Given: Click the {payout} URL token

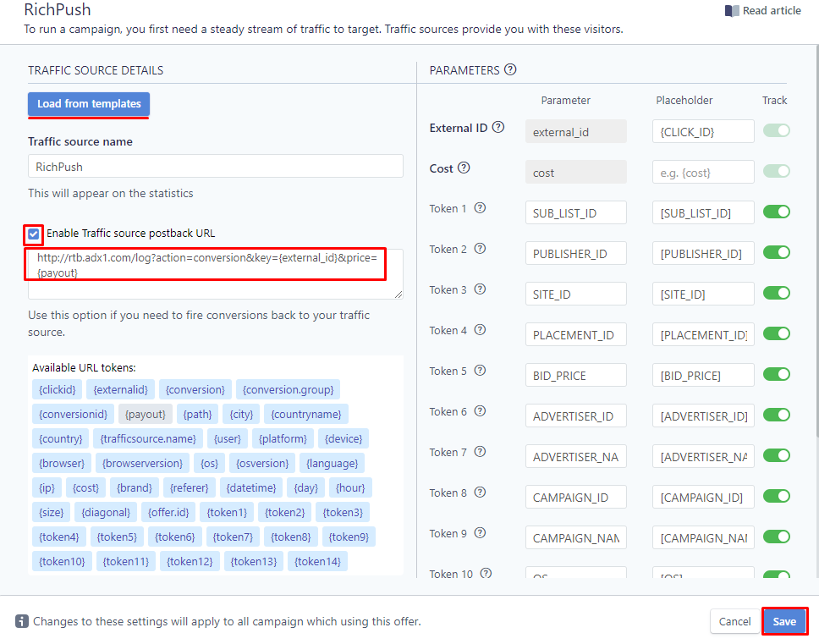Looking at the screenshot, I should (146, 414).
